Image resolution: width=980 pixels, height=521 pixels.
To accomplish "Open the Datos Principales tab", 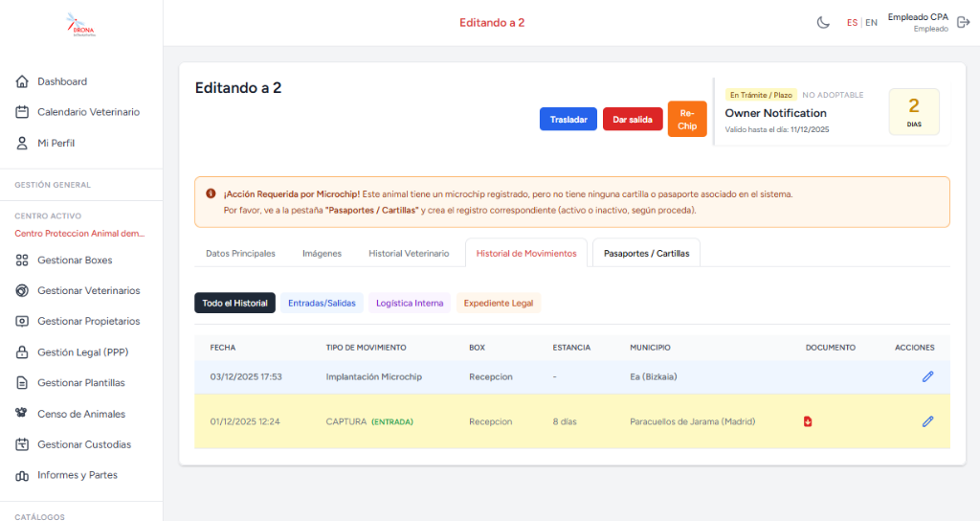I will point(240,253).
